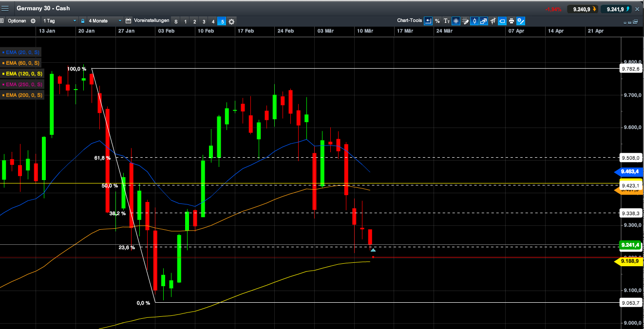Toggle the lock icon beside the timeframe
The image size is (644, 329).
point(83,21)
